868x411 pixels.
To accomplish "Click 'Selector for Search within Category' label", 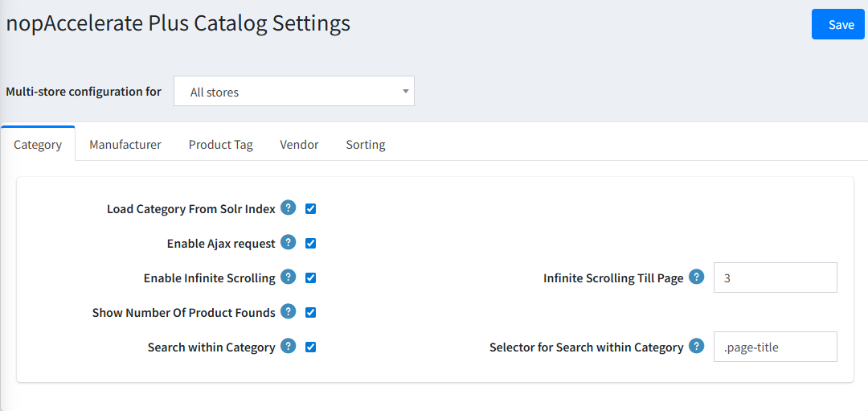I will point(586,347).
